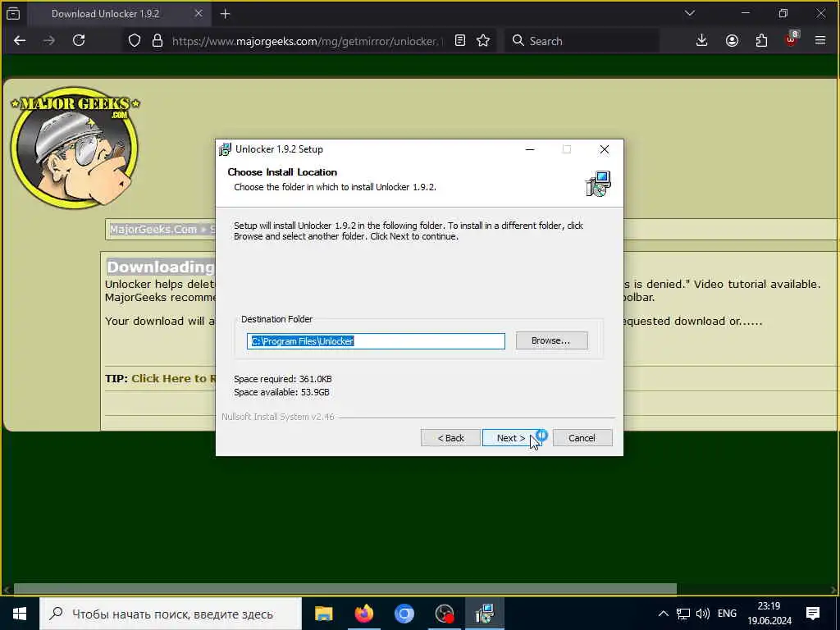Image resolution: width=840 pixels, height=630 pixels.
Task: Open the blue circle taskbar app
Action: tap(404, 614)
